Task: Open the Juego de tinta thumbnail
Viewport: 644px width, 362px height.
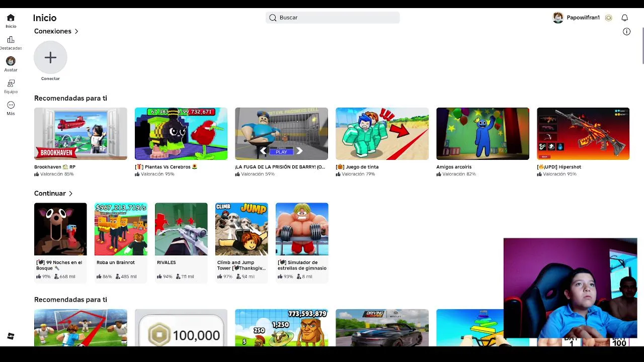Action: [x=382, y=134]
